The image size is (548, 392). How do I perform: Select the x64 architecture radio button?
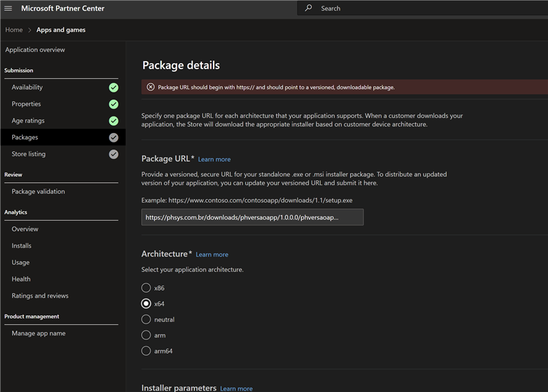[146, 304]
